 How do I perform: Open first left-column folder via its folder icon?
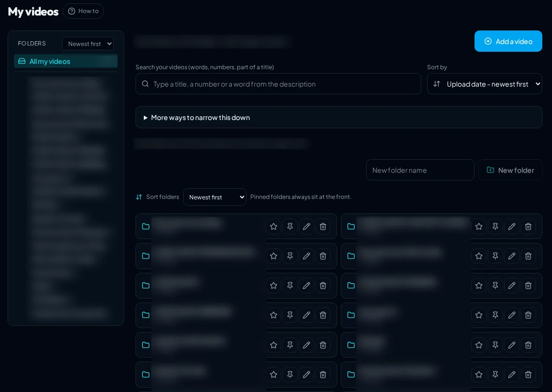pyautogui.click(x=146, y=226)
